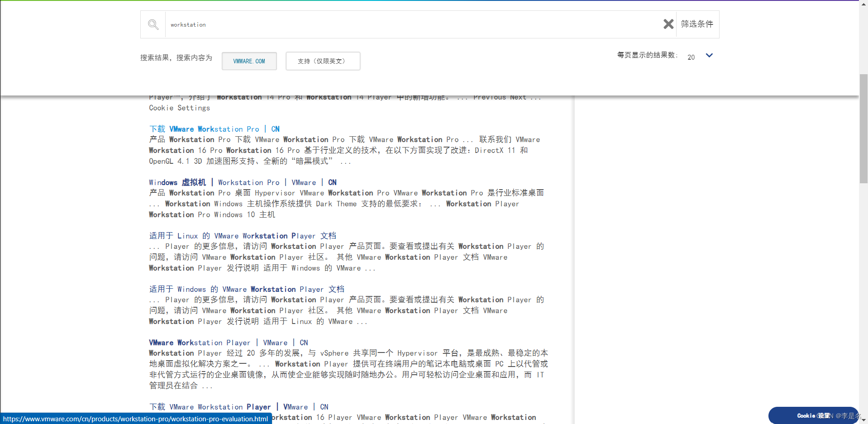Viewport: 868px width, 424px height.
Task: Click the 'Cookie Settings' text in first snippet
Action: (x=180, y=108)
